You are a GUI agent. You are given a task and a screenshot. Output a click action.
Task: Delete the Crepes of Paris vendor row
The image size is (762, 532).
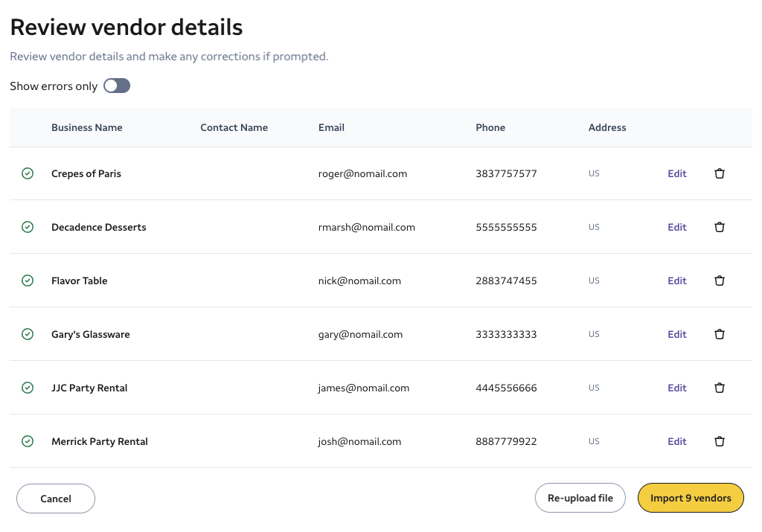point(719,173)
